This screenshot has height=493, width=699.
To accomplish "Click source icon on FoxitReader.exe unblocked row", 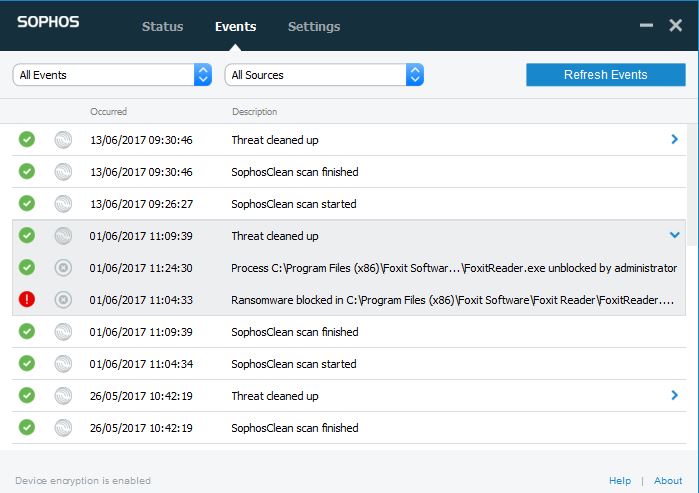I will point(63,268).
